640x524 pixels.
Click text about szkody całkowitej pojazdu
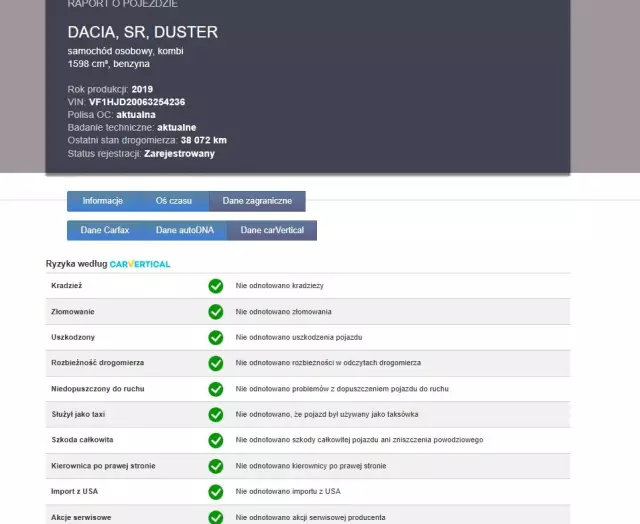click(x=359, y=440)
